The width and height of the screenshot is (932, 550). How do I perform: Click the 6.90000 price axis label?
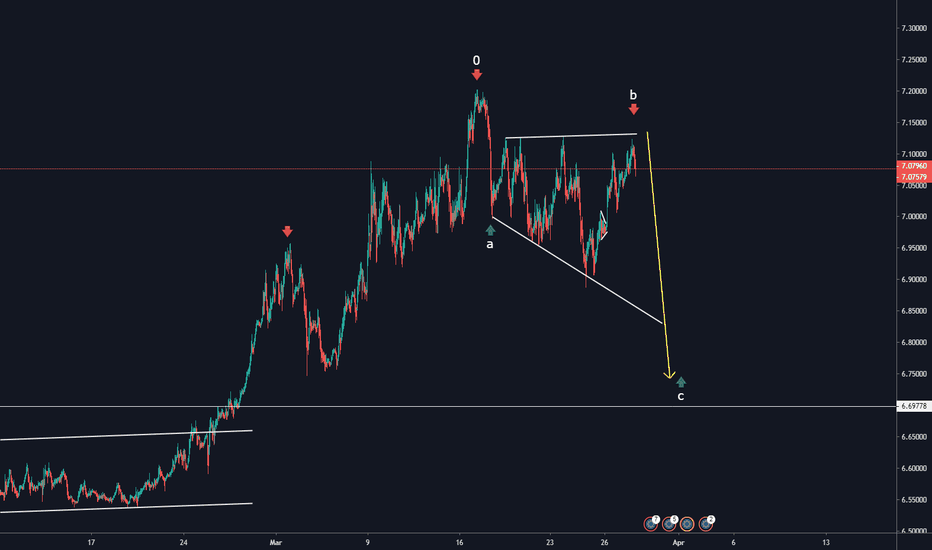coord(914,280)
